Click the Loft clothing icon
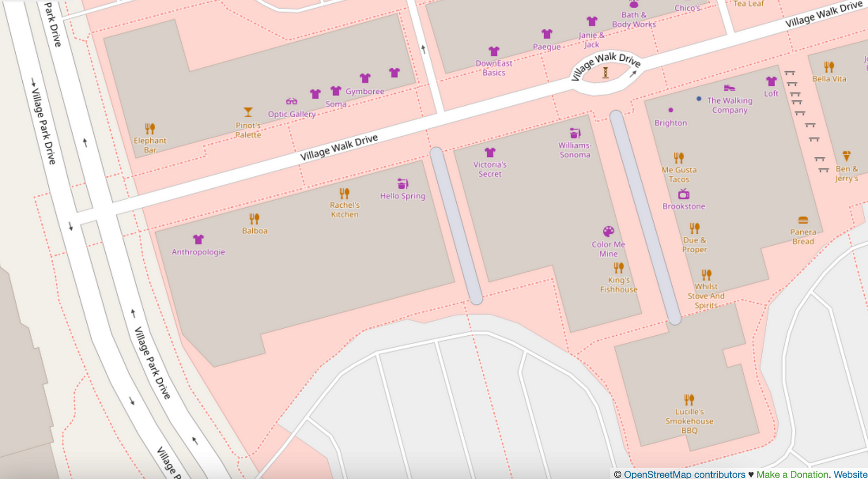This screenshot has width=868, height=479. 771,81
